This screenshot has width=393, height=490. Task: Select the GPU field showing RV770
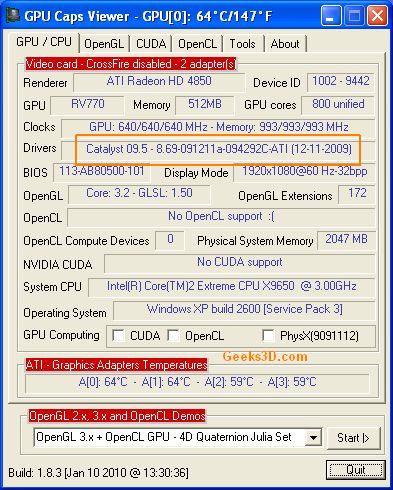point(87,105)
